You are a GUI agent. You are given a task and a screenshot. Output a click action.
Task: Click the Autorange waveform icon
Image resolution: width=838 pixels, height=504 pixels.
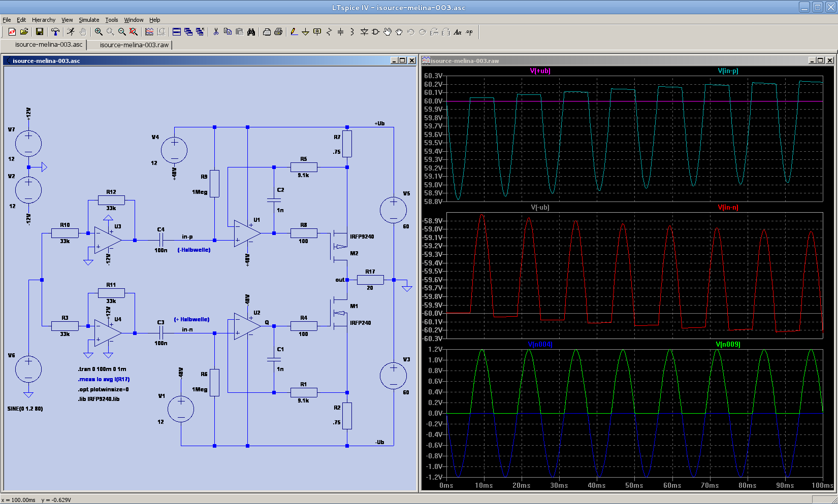point(149,32)
